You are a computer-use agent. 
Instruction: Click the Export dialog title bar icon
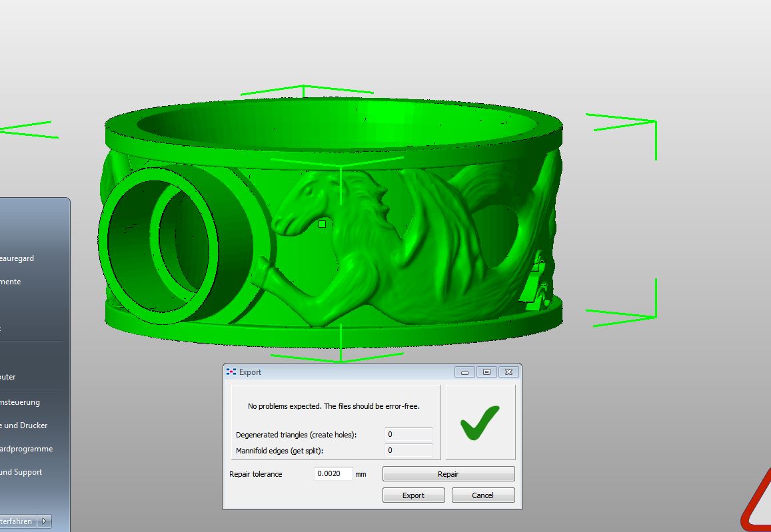click(x=231, y=372)
